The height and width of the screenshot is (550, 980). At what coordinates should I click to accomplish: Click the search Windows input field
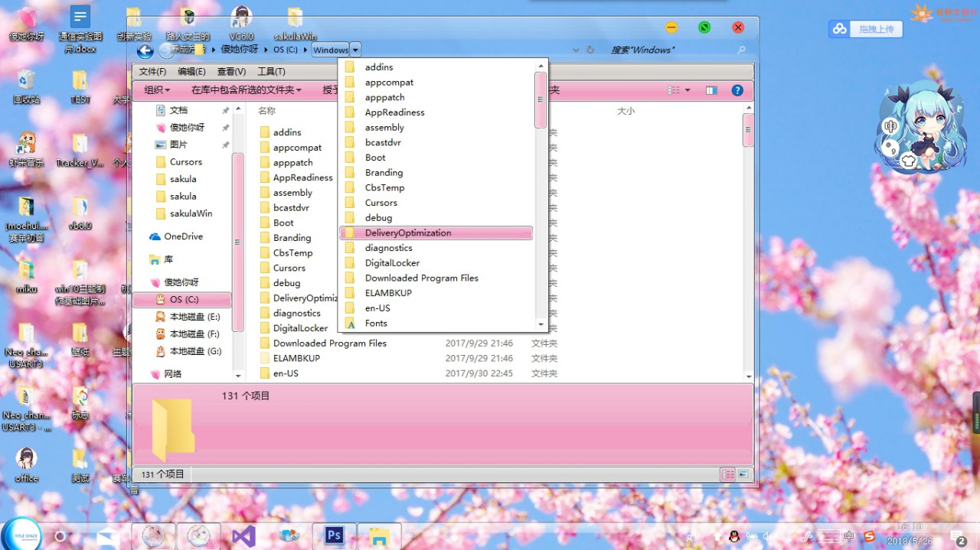pos(670,50)
